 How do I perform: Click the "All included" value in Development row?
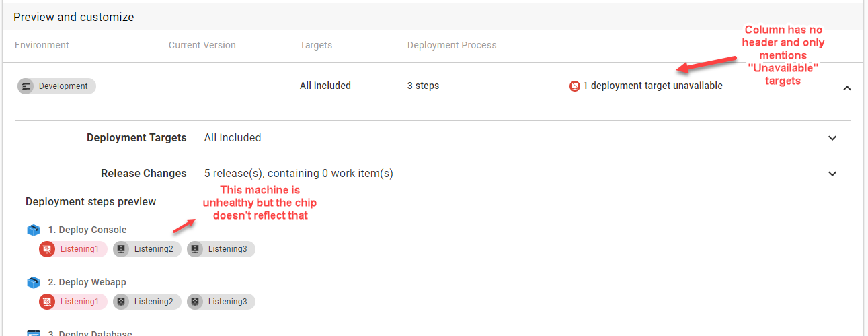[325, 86]
